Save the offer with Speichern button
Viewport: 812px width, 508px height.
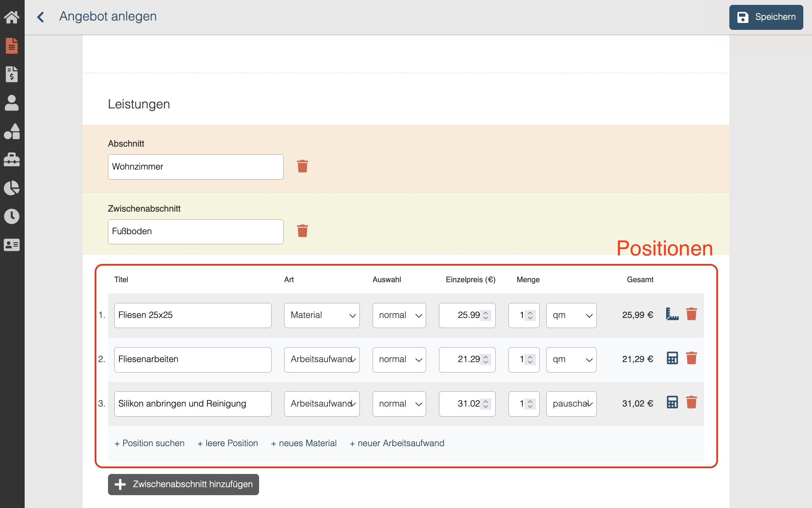[x=766, y=17]
